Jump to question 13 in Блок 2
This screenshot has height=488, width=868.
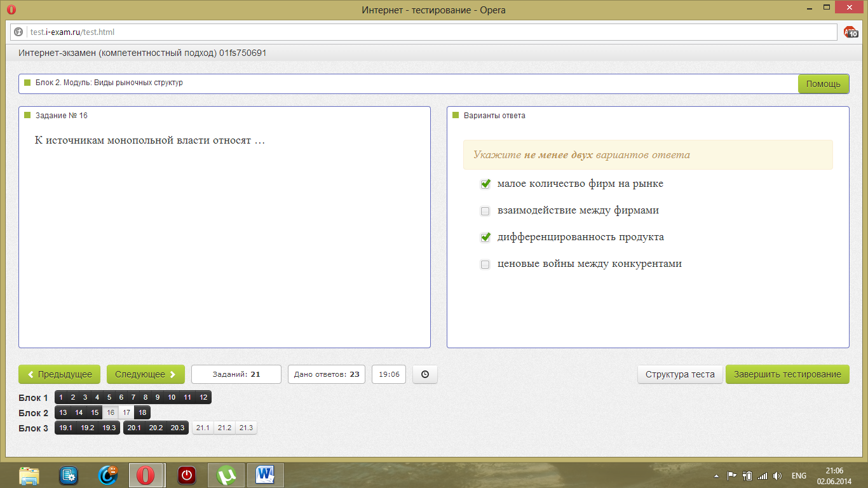click(x=63, y=412)
